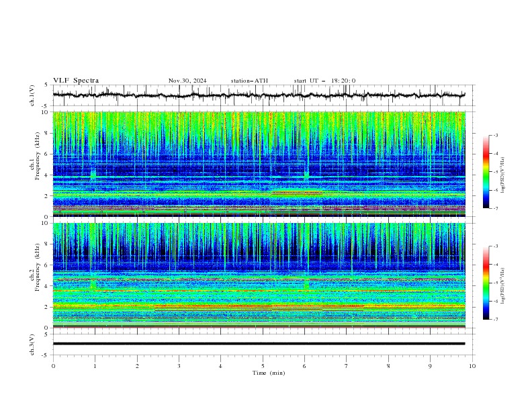Click the "-3" value on the ch.1 color bar
532x411 pixels.
[495, 135]
